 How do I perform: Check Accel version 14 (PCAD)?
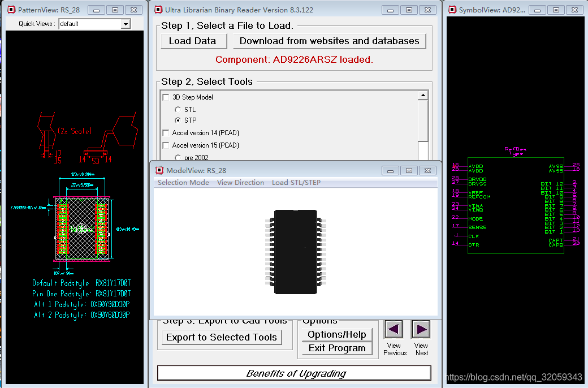pos(166,133)
